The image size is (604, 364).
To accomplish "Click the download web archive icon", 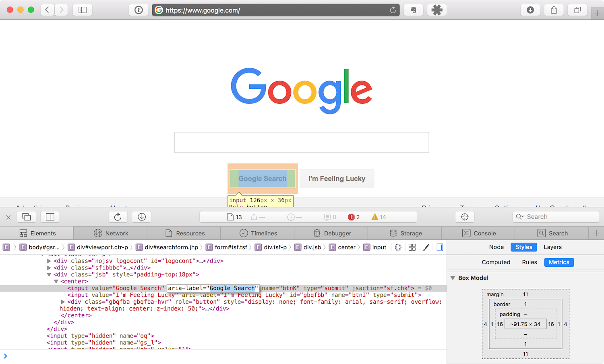I will click(141, 217).
